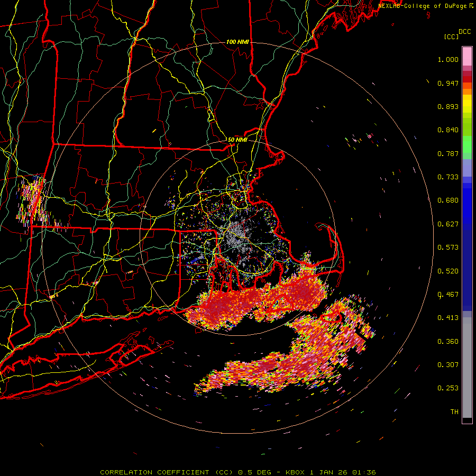This screenshot has height=476, width=476.
Task: Click the 100 NMI range ring label
Action: (237, 42)
